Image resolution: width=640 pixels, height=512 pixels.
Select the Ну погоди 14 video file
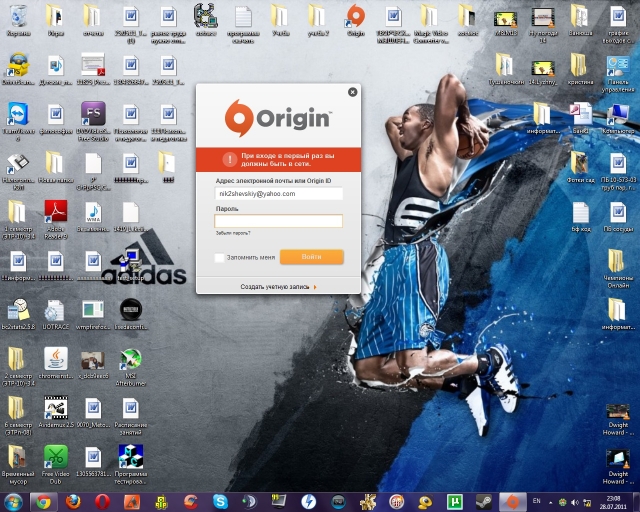point(542,24)
